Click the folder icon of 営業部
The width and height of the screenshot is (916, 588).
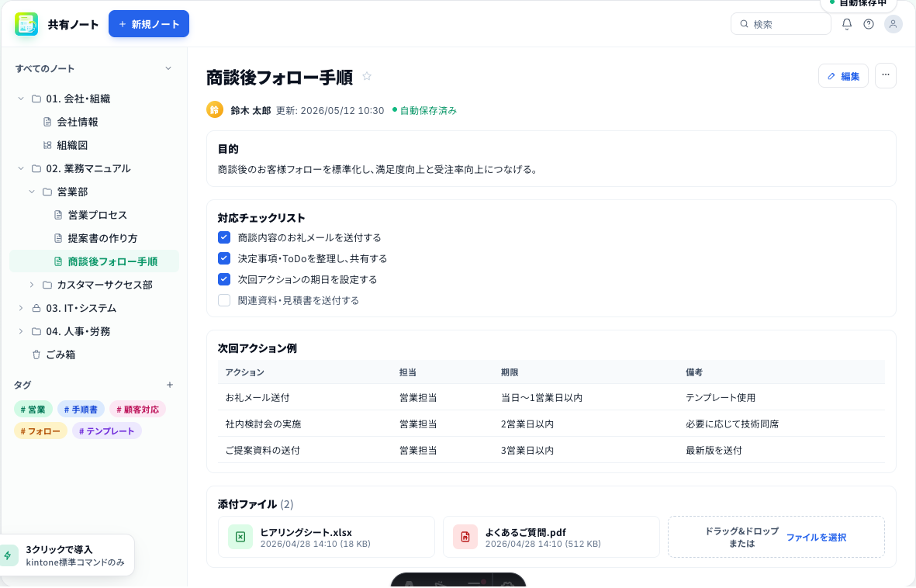(x=47, y=192)
